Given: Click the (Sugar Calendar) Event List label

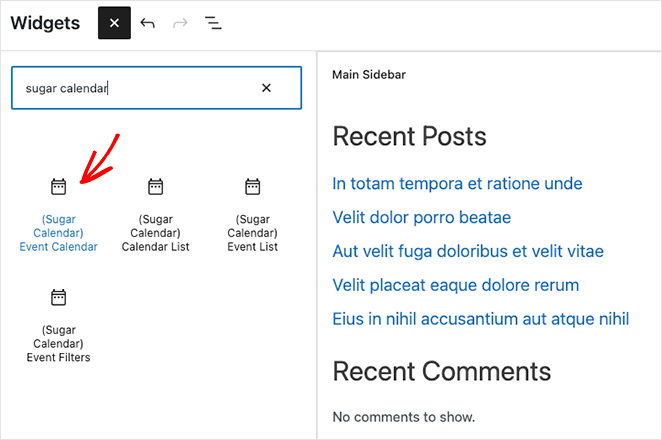Looking at the screenshot, I should 252,233.
